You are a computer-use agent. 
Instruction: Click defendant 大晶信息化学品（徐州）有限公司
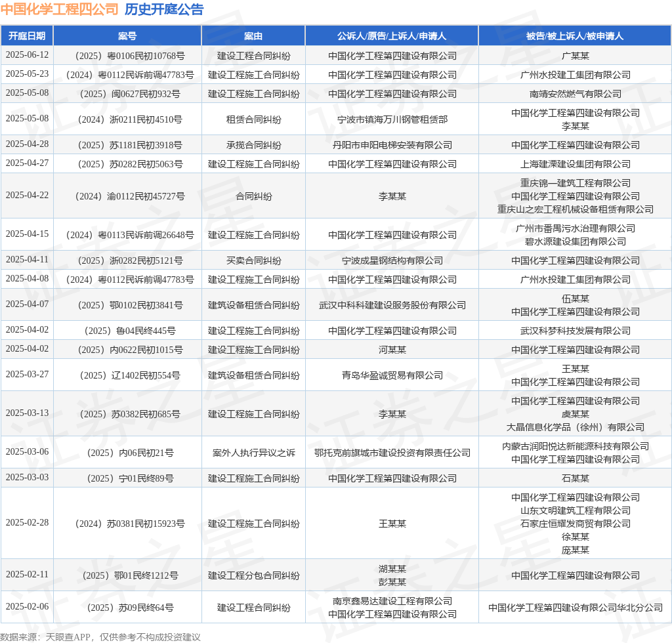click(x=575, y=428)
